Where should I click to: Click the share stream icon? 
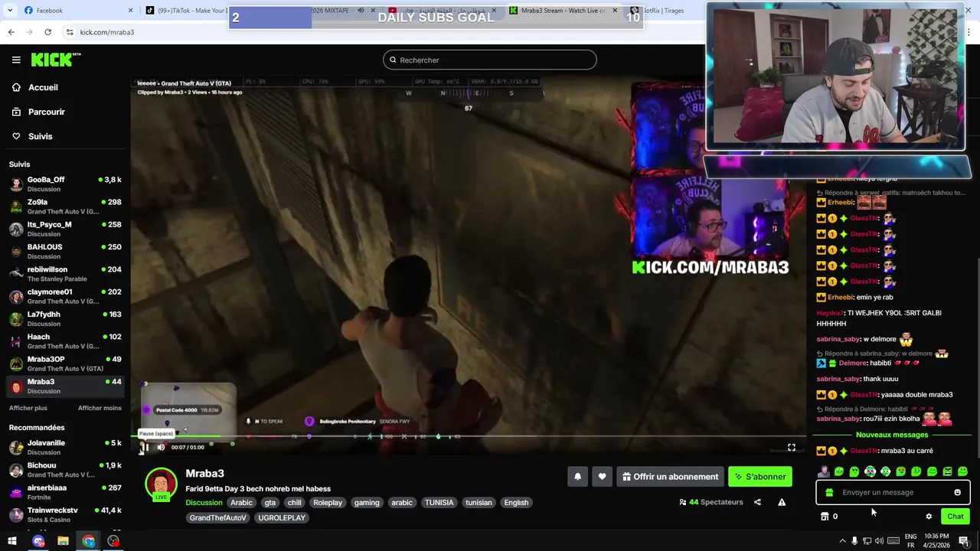[x=757, y=502]
